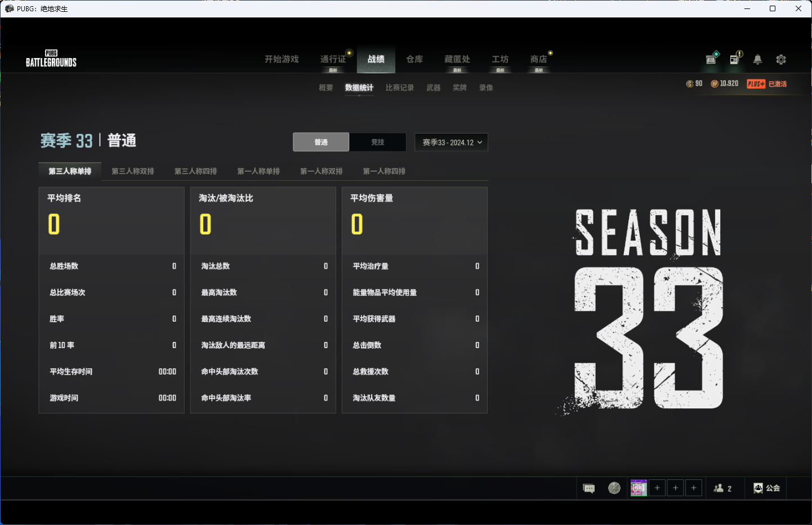812x525 pixels.
Task: Click the 总胜场数 stat row
Action: click(x=111, y=266)
